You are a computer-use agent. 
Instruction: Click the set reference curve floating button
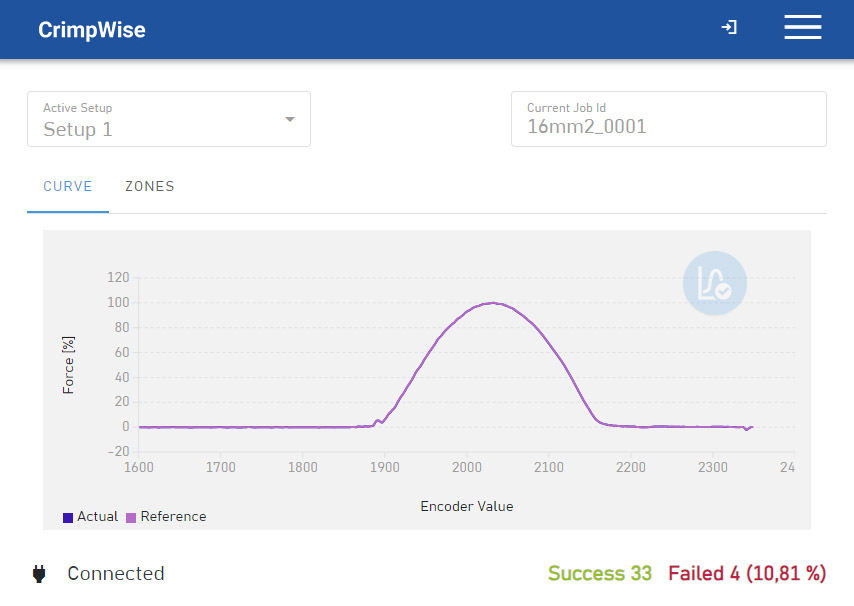click(x=714, y=283)
